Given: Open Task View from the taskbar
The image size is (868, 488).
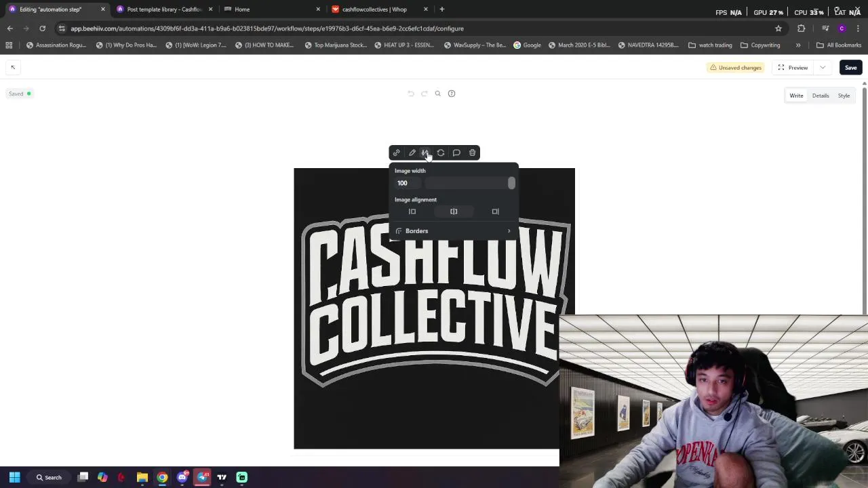Looking at the screenshot, I should tap(83, 477).
